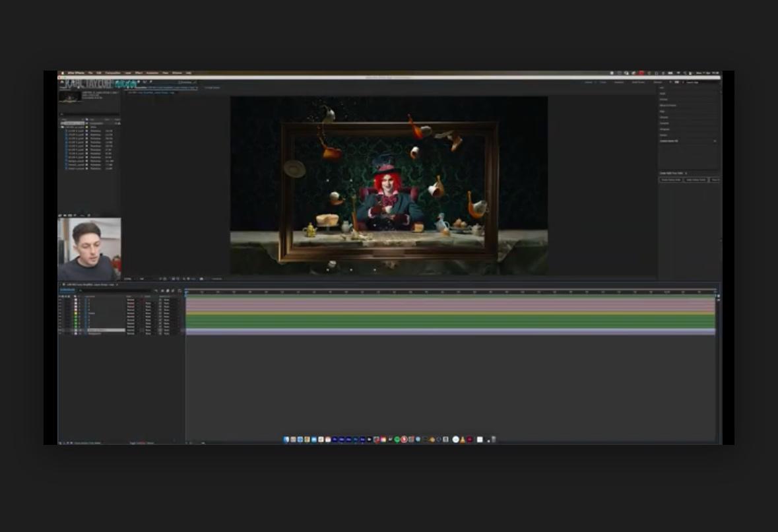778x532 pixels.
Task: Open Finder from the dock
Action: (286, 440)
